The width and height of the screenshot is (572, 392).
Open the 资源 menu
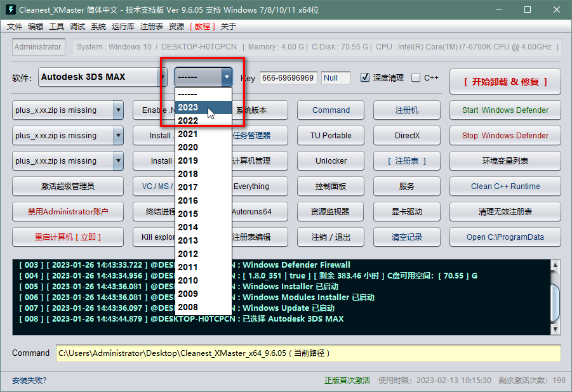[x=176, y=26]
